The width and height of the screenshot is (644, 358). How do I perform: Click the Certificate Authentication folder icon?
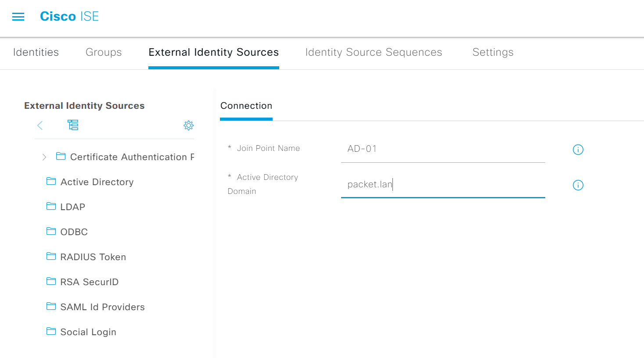61,156
